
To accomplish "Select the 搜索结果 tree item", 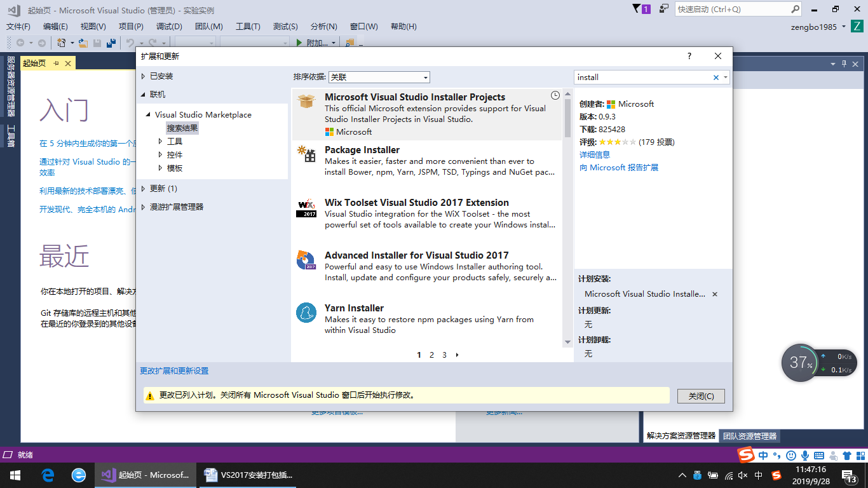I will click(x=182, y=128).
